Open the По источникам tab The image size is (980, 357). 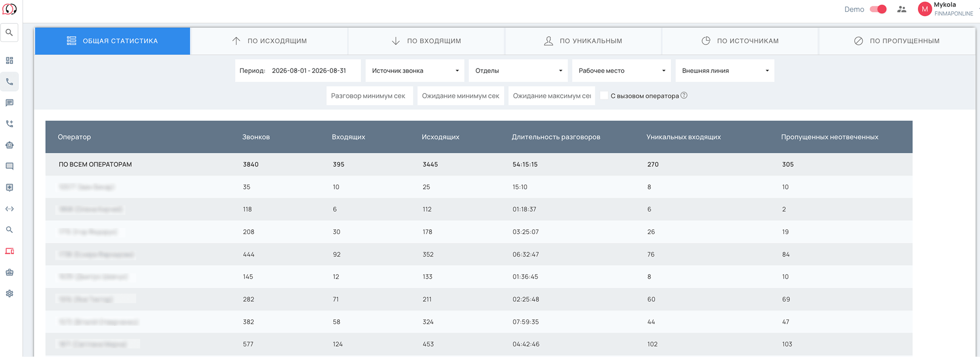coord(740,41)
